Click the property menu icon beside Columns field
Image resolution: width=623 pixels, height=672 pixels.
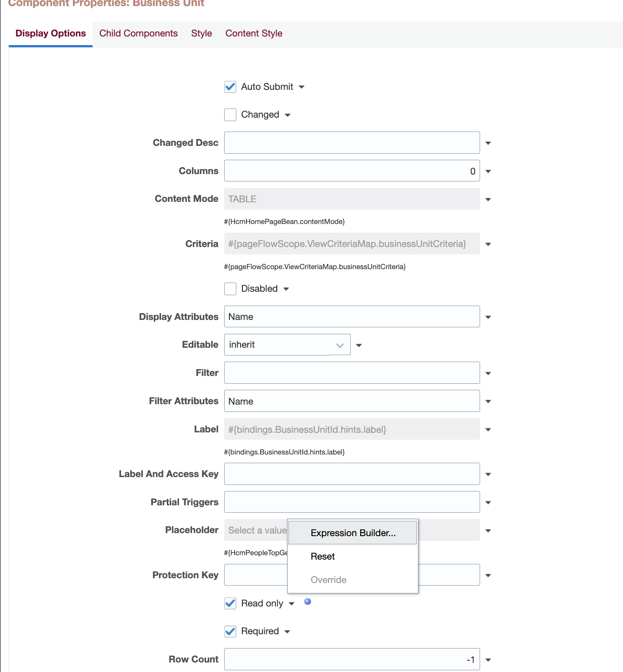(487, 171)
